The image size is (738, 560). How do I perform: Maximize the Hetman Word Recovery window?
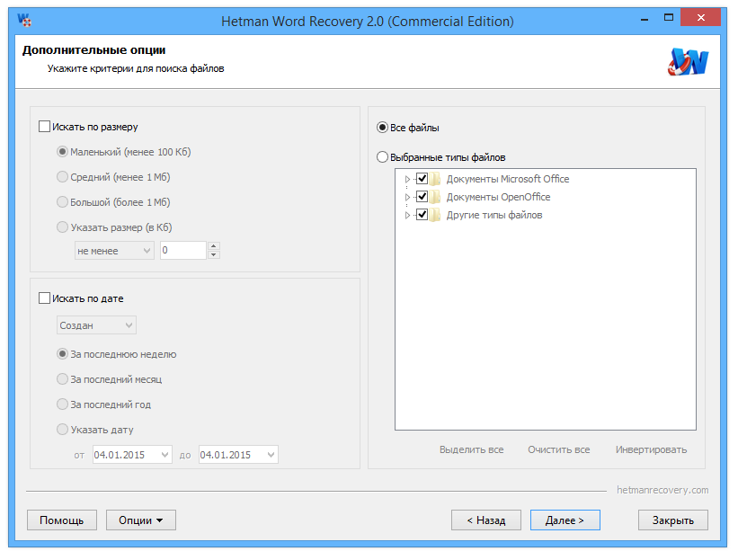pos(669,18)
